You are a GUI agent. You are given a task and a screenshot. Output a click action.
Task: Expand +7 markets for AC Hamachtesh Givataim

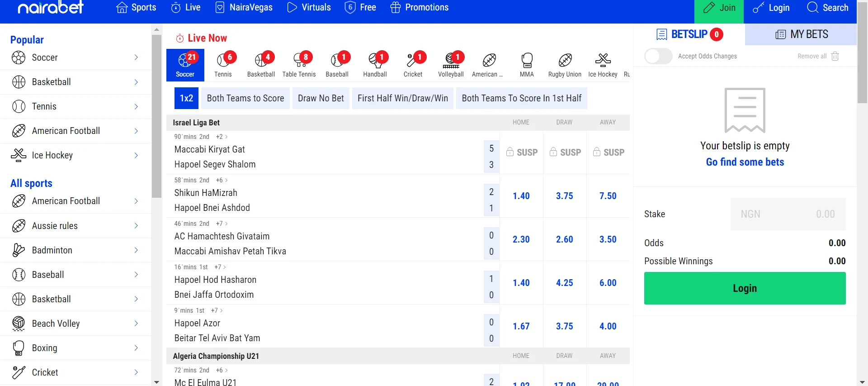[222, 224]
